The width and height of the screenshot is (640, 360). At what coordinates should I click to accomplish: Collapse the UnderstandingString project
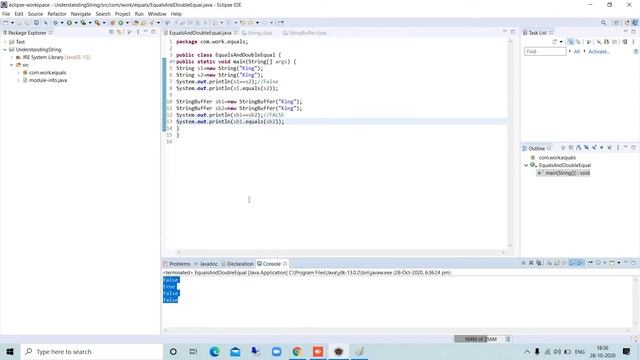pyautogui.click(x=5, y=49)
